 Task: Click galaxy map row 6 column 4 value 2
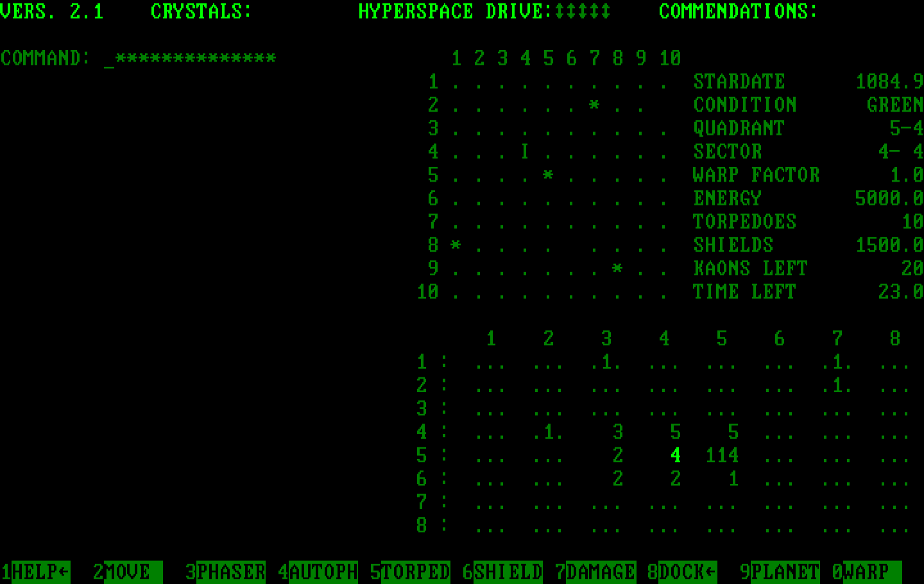675,479
